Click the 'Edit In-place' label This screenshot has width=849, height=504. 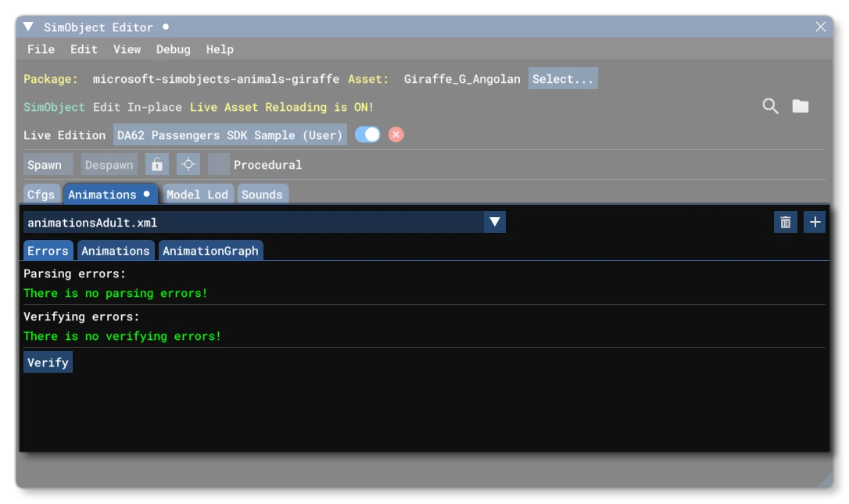[x=138, y=106]
